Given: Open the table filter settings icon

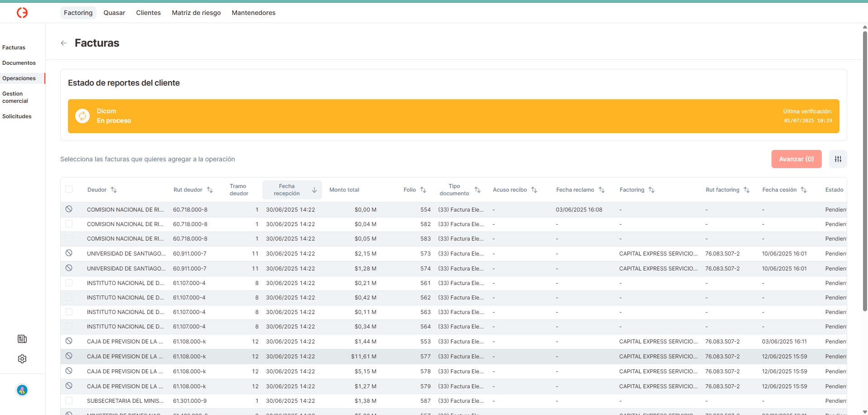Looking at the screenshot, I should [x=838, y=159].
